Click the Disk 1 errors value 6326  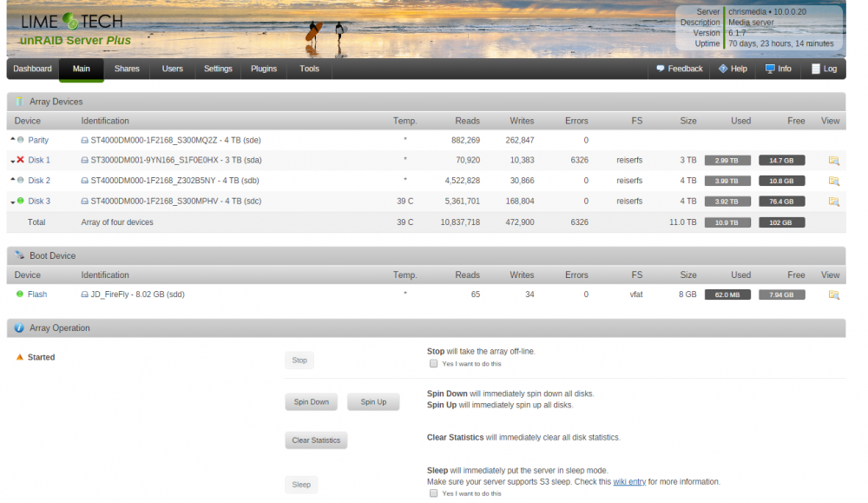click(580, 160)
